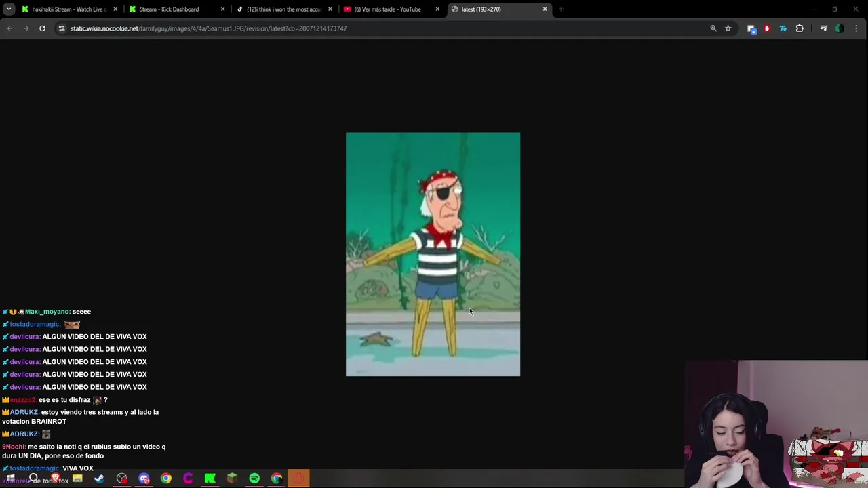Open the Chrome profile avatar

point(840,28)
